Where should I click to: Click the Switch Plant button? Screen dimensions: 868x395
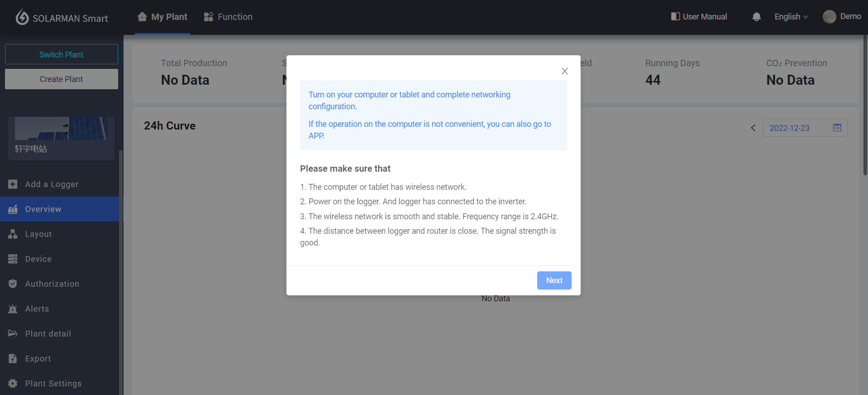tap(62, 54)
